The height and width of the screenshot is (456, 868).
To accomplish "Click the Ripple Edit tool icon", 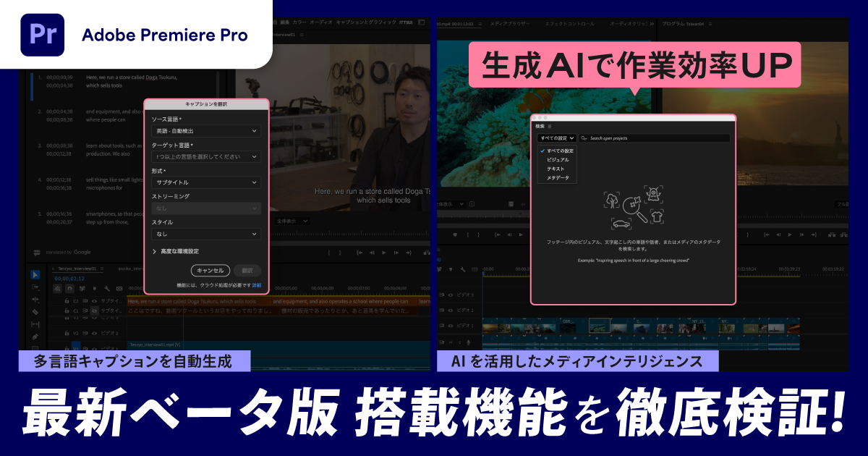I will click(x=35, y=300).
